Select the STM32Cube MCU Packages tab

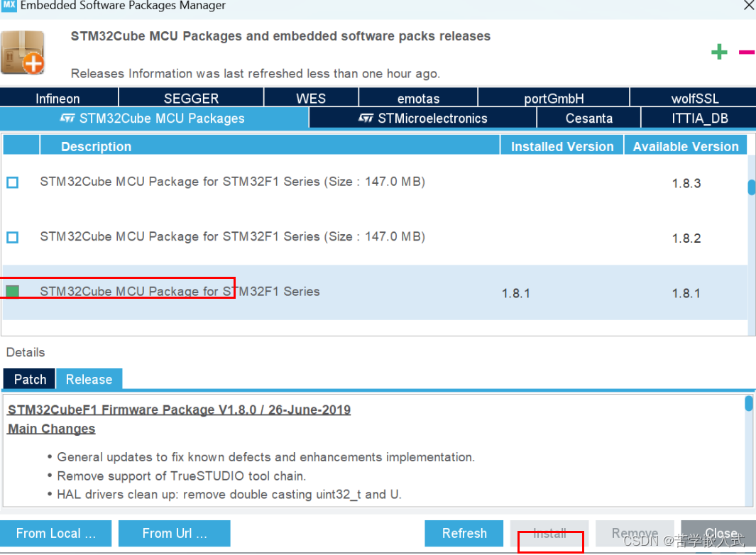[x=154, y=118]
